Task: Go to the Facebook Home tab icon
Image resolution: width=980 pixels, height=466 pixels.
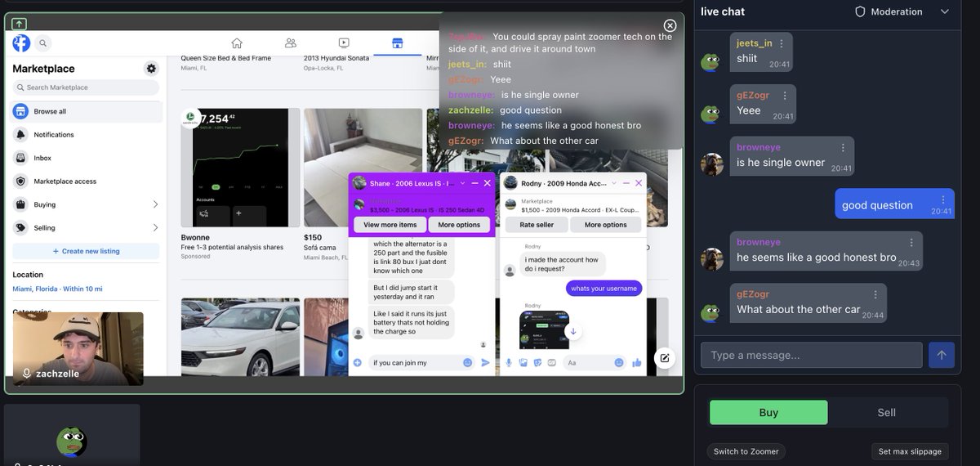Action: [x=237, y=43]
